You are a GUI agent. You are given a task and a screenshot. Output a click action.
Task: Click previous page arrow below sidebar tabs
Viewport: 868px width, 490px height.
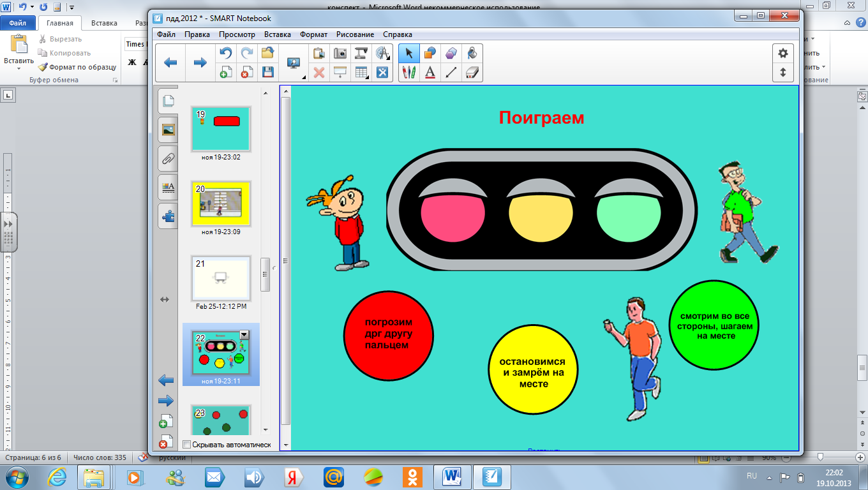(x=165, y=381)
